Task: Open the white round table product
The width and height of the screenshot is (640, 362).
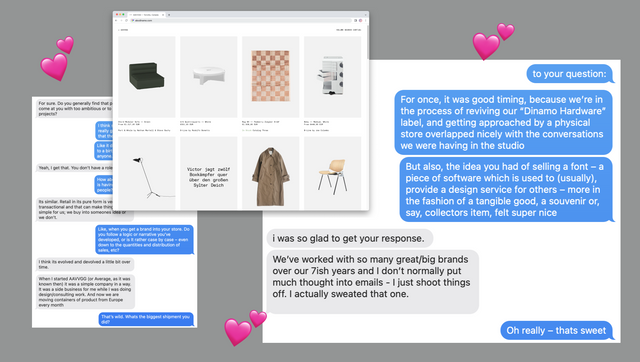Action: coord(209,77)
